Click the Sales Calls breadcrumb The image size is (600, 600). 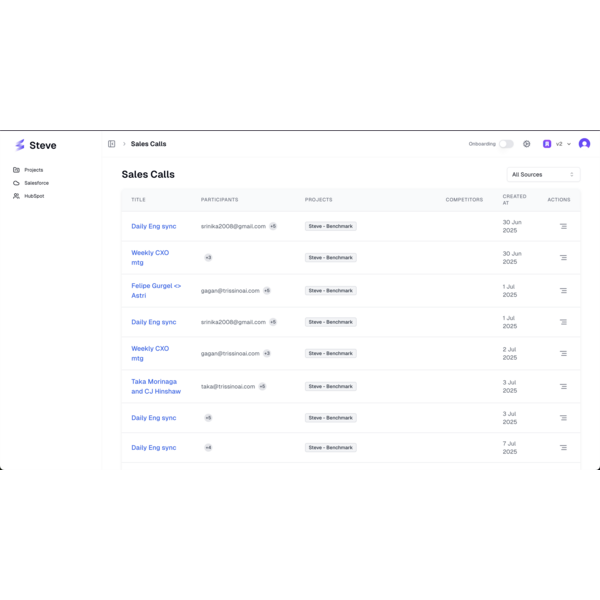click(x=148, y=144)
